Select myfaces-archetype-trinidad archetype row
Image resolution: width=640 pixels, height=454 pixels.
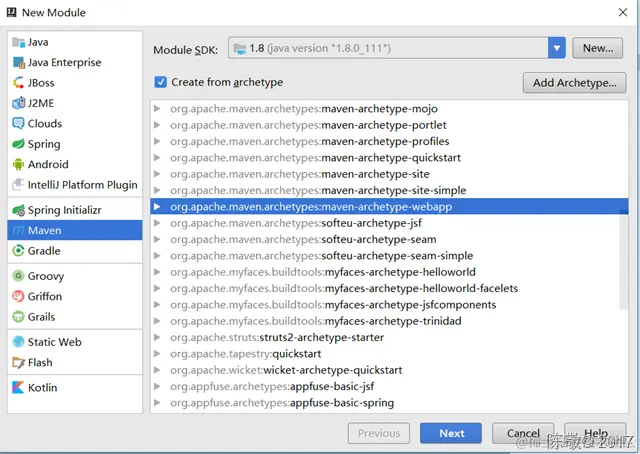coord(389,321)
